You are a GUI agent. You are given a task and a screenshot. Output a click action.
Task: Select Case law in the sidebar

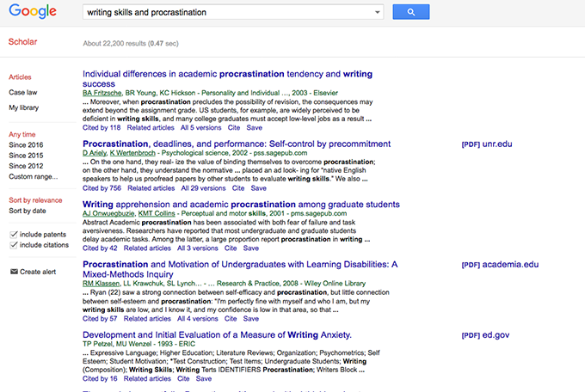pos(22,92)
